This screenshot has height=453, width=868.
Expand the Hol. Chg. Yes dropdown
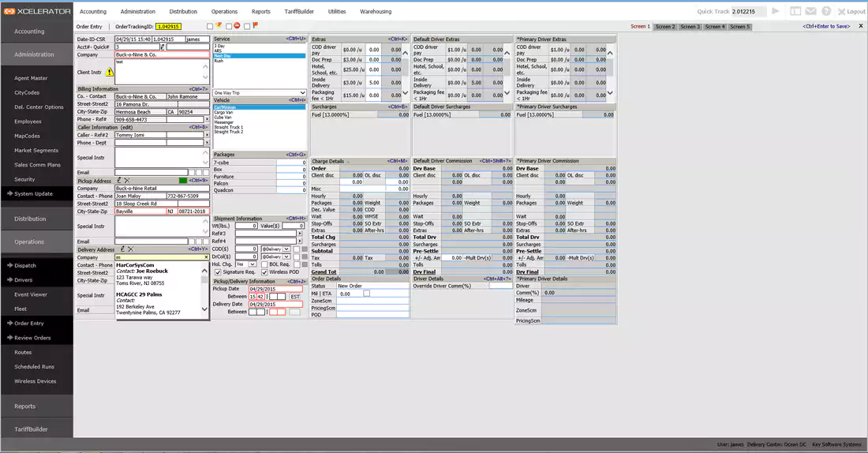click(253, 264)
